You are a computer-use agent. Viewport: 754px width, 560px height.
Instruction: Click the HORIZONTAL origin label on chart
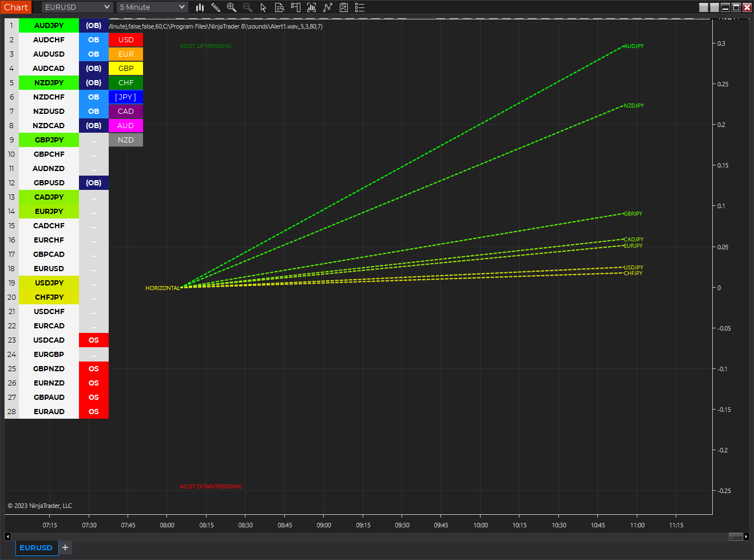[x=162, y=288]
